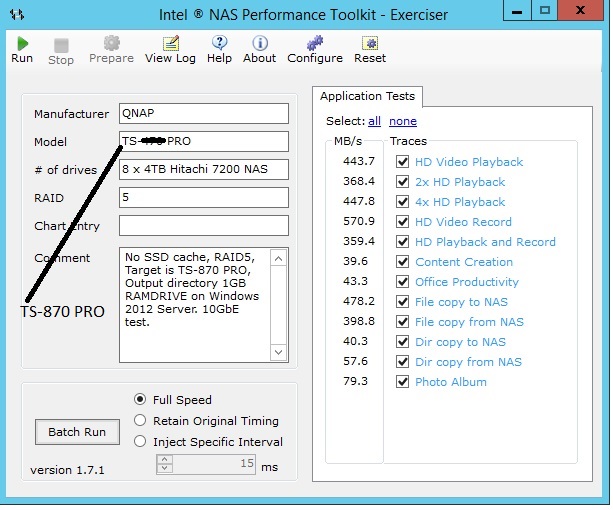Image resolution: width=613 pixels, height=510 pixels.
Task: Toggle Dir copy to NAS checkbox
Action: 402,341
